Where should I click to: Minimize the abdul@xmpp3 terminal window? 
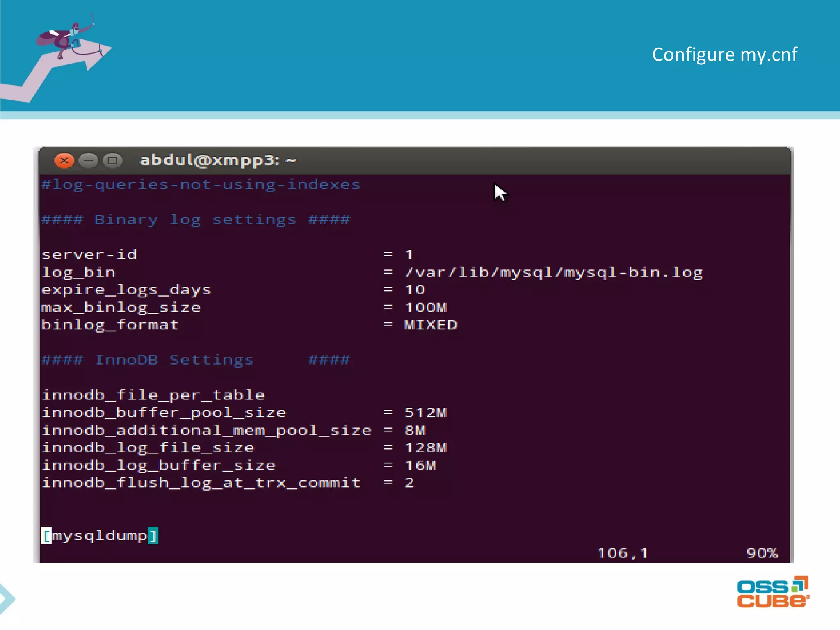[88, 160]
